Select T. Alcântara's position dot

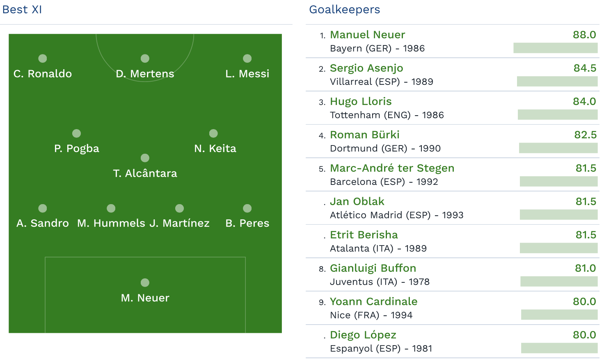pos(145,158)
